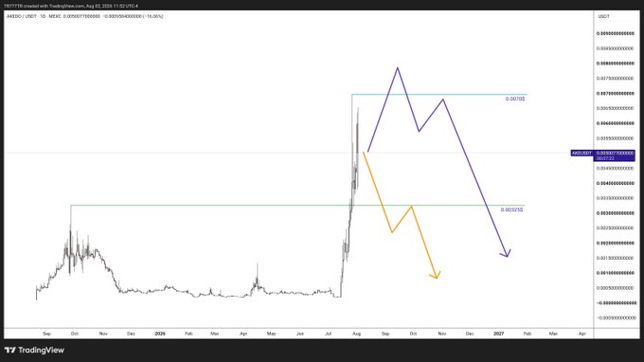Select the green horizontal support line

tap(297, 205)
